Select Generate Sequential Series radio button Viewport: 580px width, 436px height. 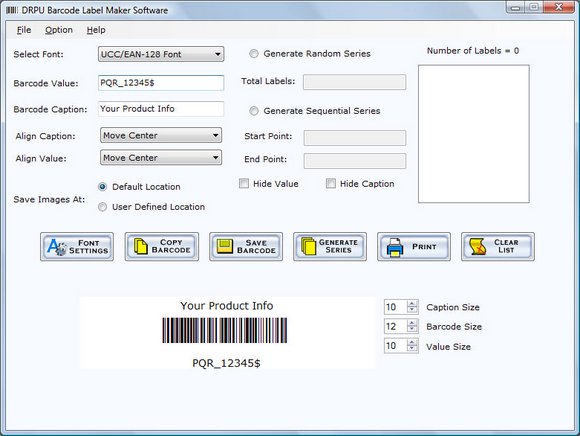(254, 111)
